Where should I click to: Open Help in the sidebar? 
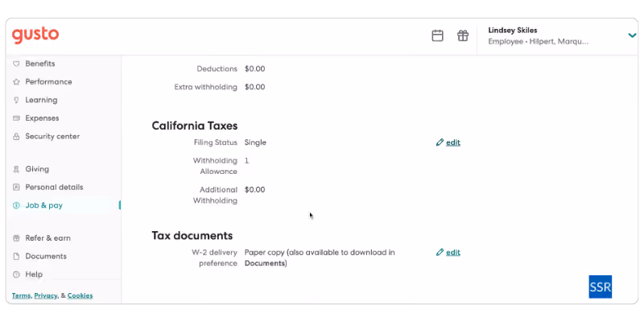coord(34,274)
